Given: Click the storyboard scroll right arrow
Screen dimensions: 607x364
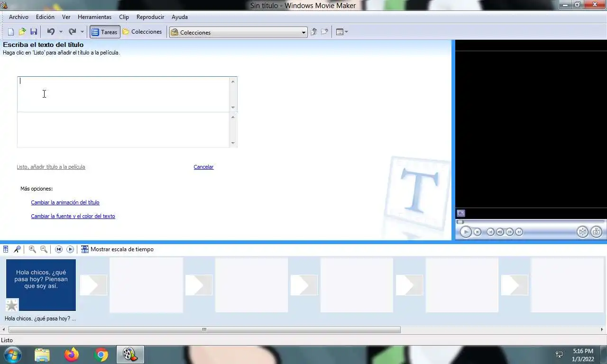Looking at the screenshot, I should (x=603, y=329).
